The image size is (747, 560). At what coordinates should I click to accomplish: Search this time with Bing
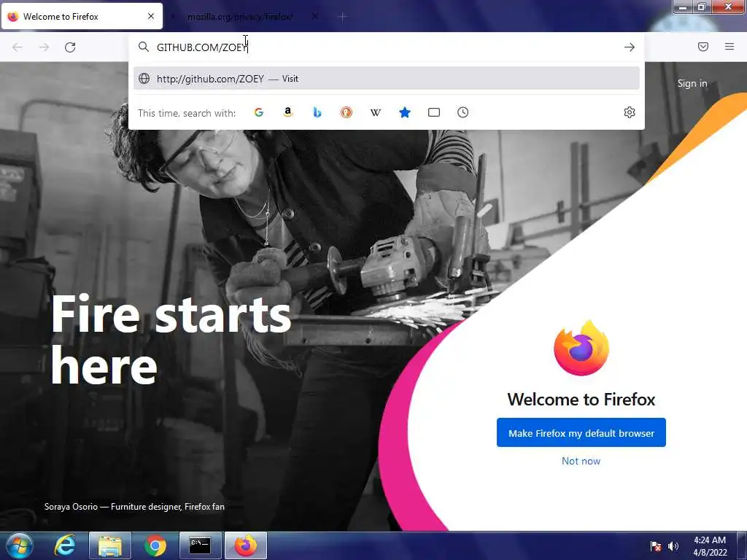tap(317, 112)
